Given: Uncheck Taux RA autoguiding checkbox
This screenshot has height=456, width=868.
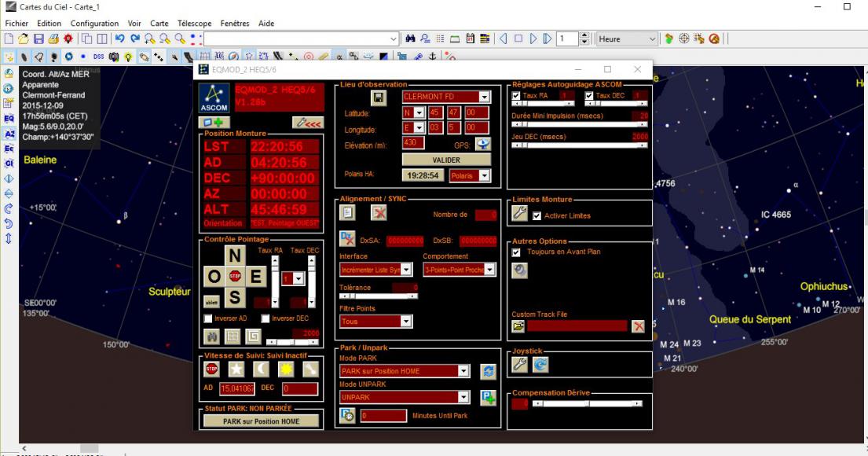Looking at the screenshot, I should [516, 95].
